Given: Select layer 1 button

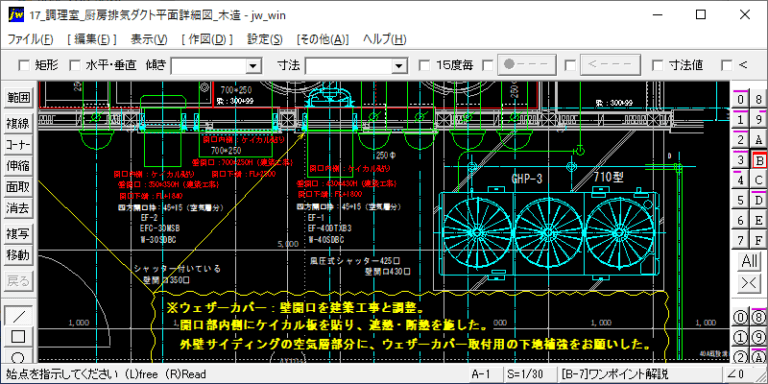Looking at the screenshot, I should coord(741,120).
